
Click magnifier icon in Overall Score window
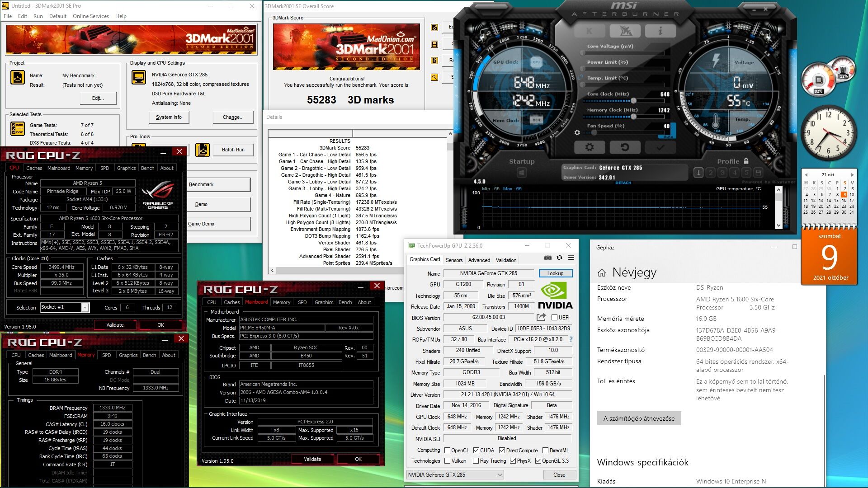(434, 77)
